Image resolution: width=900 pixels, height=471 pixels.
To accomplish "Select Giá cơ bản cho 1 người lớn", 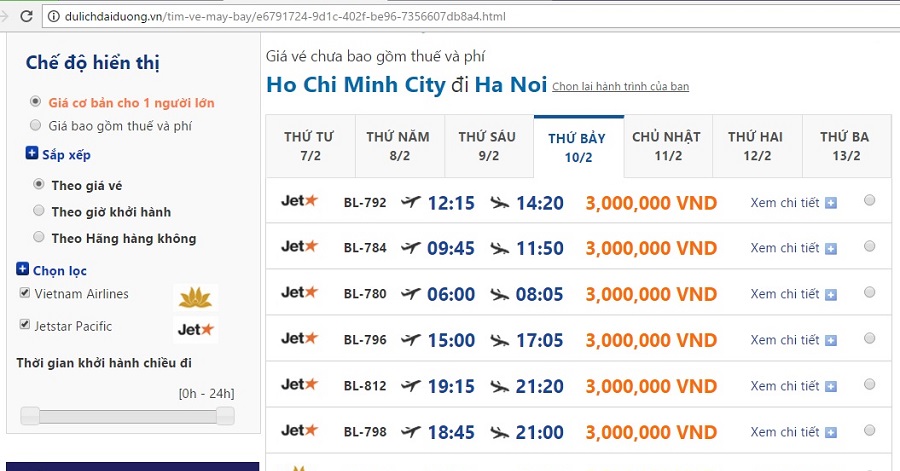I will pos(36,102).
